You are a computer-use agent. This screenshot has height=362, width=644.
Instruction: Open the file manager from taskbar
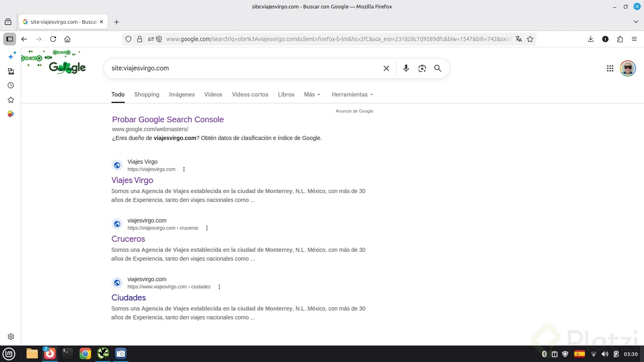pyautogui.click(x=32, y=354)
